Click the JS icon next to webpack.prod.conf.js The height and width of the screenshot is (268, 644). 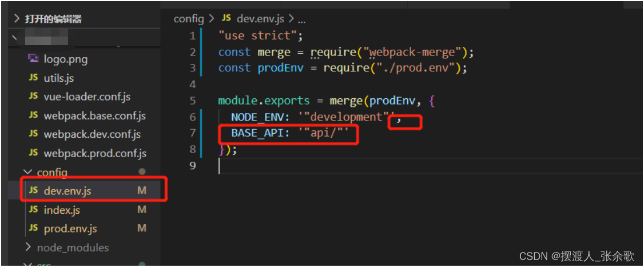point(33,153)
